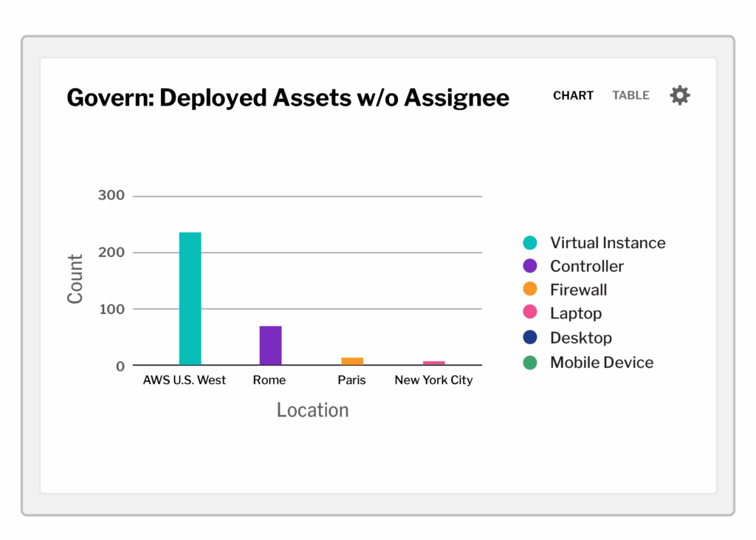Click the green Mobile Device legend dot
This screenshot has height=540, width=756.
tap(530, 362)
